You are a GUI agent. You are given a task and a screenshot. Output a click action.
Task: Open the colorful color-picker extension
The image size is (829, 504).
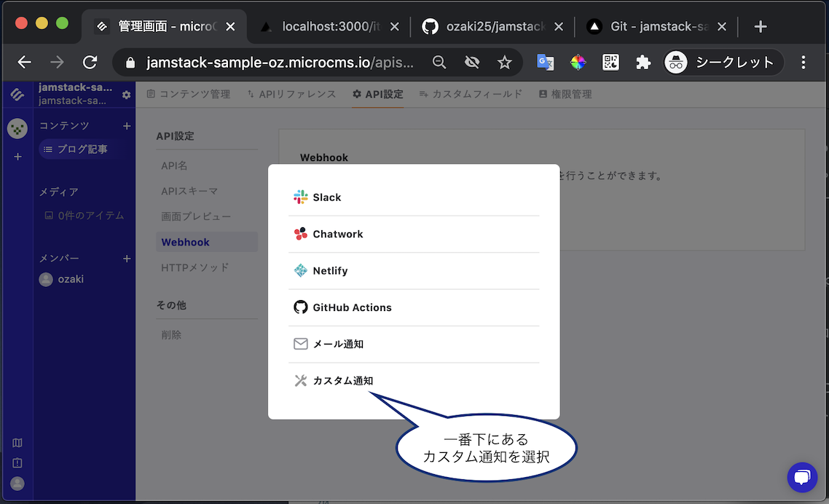point(578,63)
